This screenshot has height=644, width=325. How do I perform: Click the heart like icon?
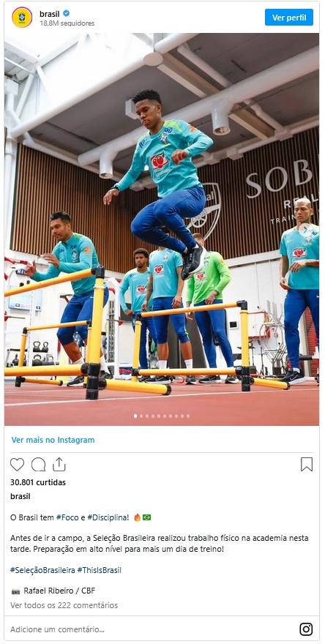coord(17,465)
